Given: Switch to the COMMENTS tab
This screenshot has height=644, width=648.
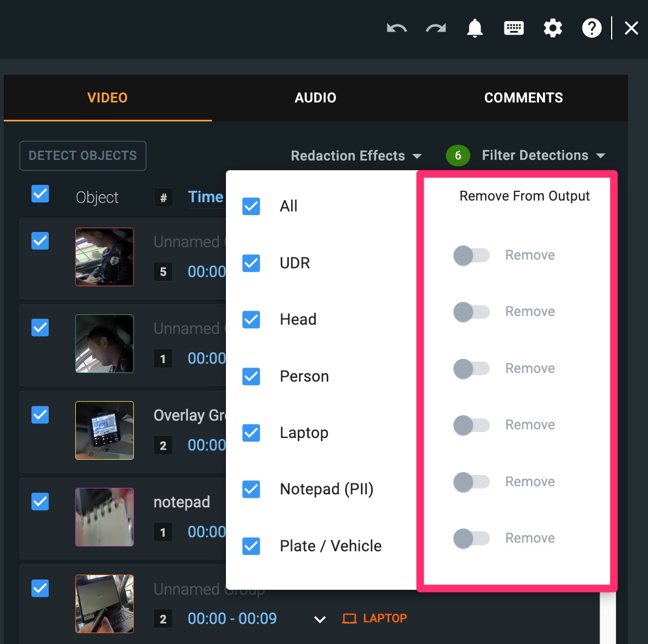Looking at the screenshot, I should pyautogui.click(x=523, y=98).
